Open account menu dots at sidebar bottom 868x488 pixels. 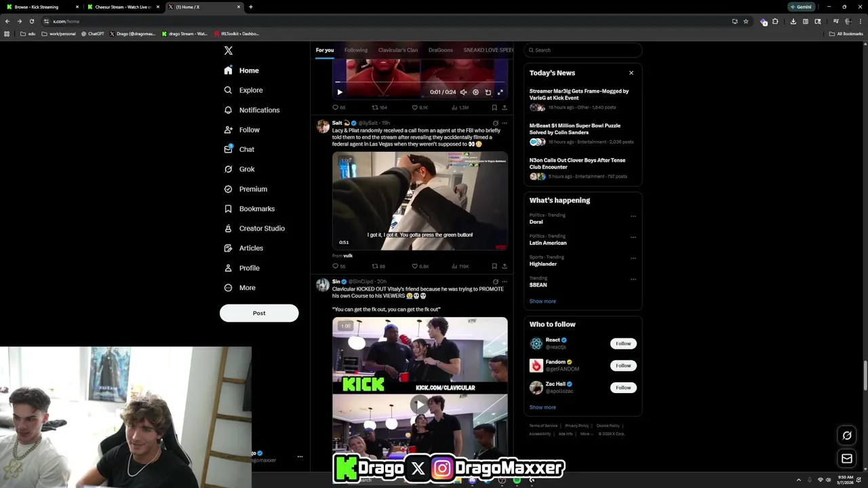click(x=300, y=457)
